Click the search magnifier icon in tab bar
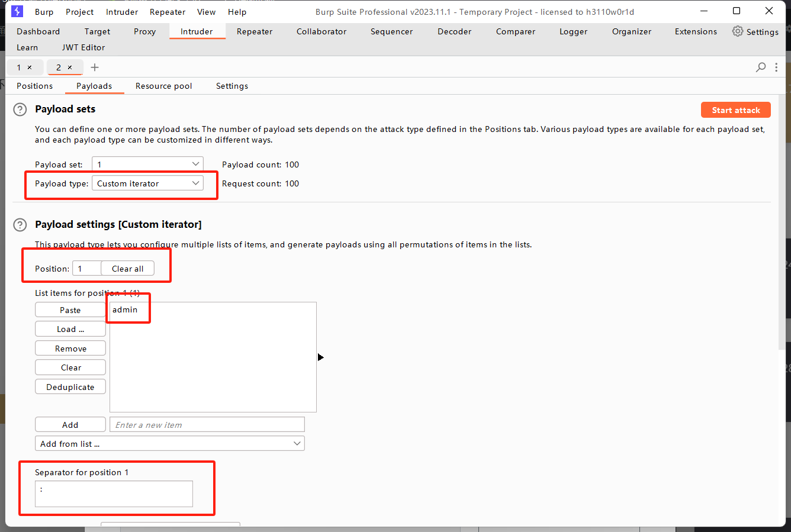Screen dimensions: 791x532 tap(761, 67)
